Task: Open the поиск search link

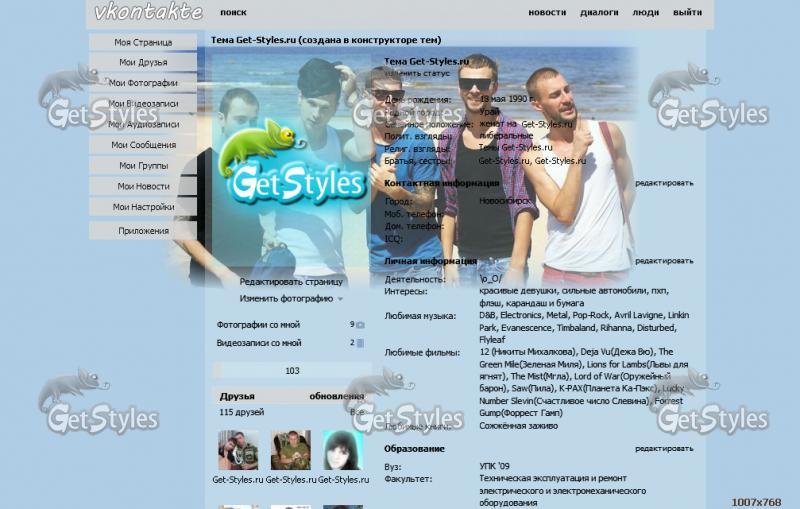Action: 233,12
